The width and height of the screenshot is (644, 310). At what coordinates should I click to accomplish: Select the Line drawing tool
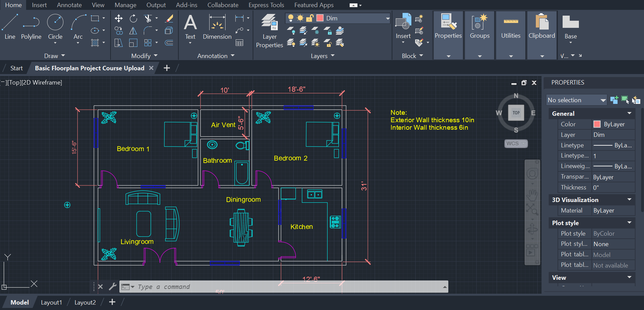(x=10, y=26)
